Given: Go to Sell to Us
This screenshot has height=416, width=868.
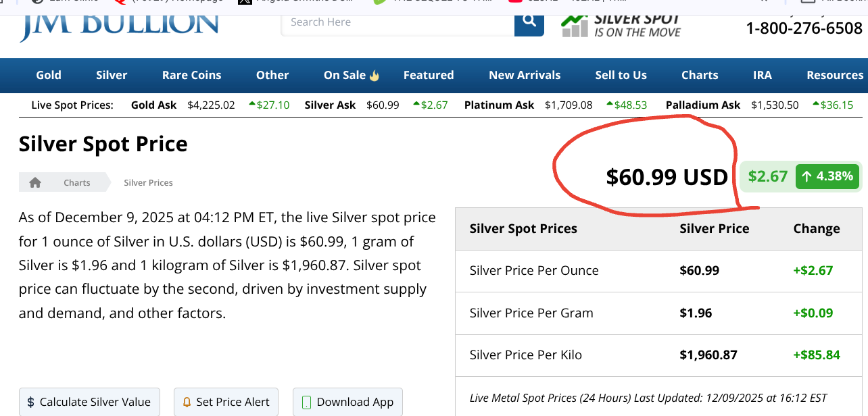Looking at the screenshot, I should click(621, 75).
